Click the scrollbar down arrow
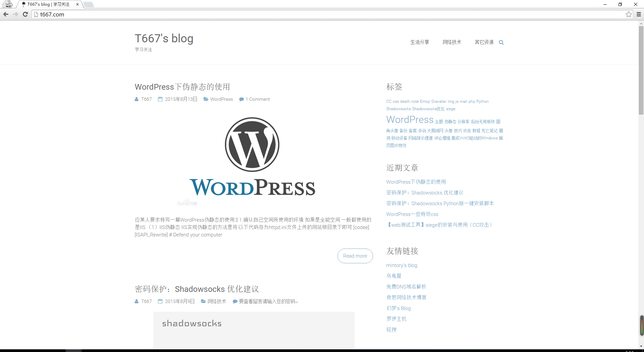Viewport: 644px width, 352px height. coord(641,346)
